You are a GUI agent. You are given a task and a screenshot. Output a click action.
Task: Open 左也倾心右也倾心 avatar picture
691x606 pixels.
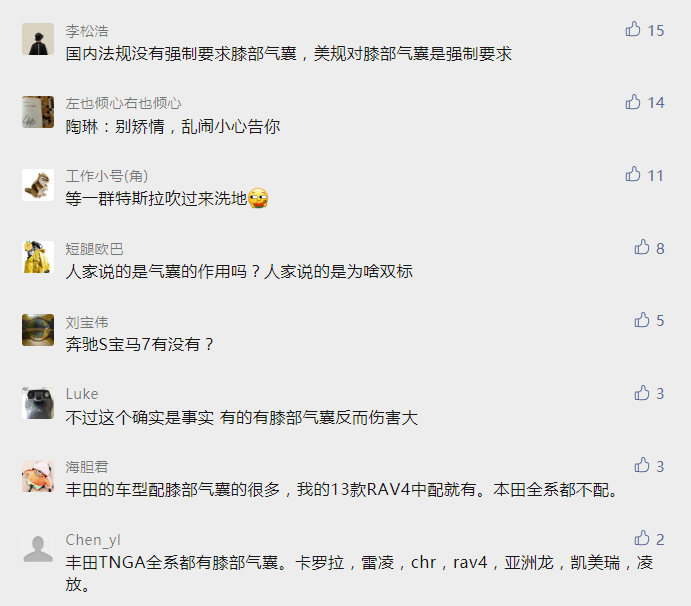pyautogui.click(x=38, y=112)
